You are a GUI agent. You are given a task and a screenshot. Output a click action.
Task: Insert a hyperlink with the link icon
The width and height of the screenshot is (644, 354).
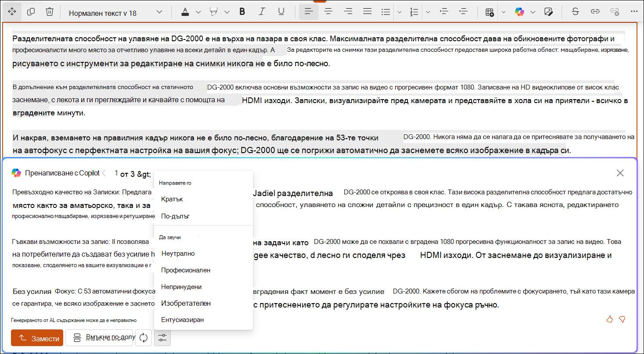pyautogui.click(x=595, y=12)
